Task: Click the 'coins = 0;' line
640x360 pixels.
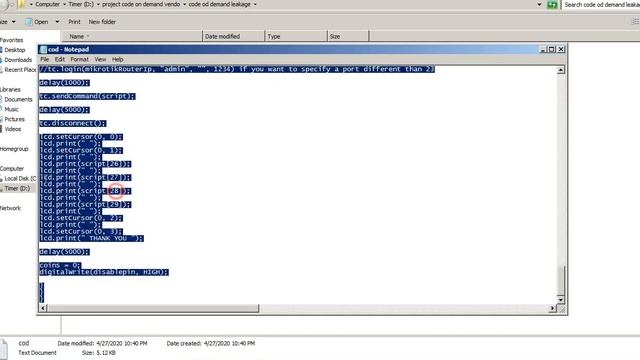Action: click(x=60, y=265)
